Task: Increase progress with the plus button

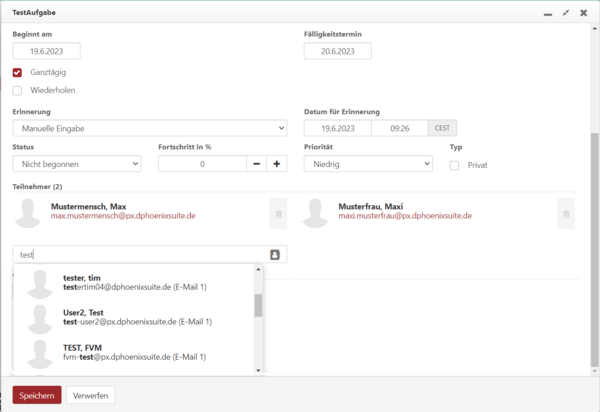Action: pyautogui.click(x=277, y=164)
